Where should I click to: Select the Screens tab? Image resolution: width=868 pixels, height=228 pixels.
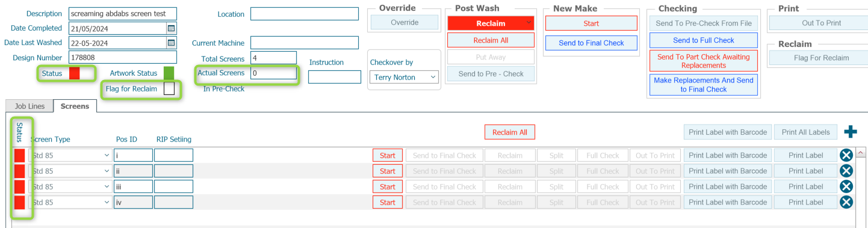click(x=75, y=106)
